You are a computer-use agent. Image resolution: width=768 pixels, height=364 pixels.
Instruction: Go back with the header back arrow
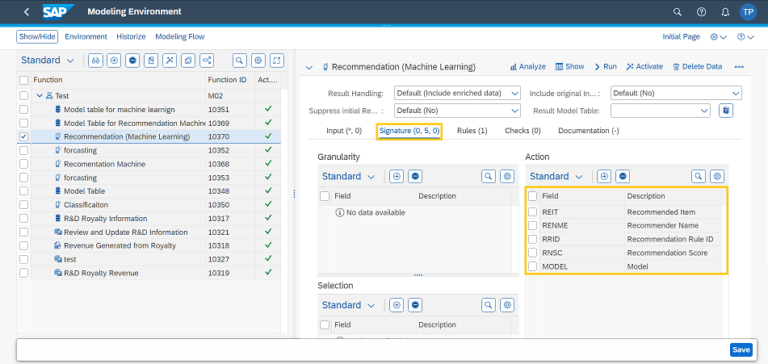coord(26,12)
